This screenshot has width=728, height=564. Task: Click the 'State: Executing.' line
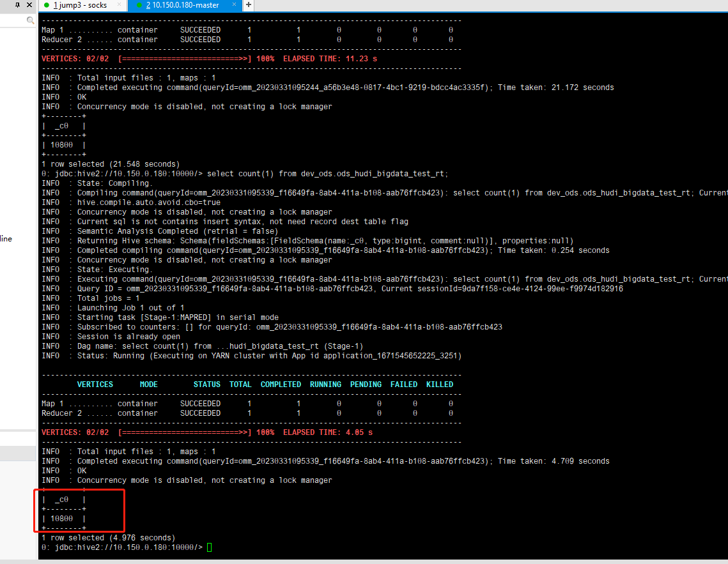(x=97, y=270)
